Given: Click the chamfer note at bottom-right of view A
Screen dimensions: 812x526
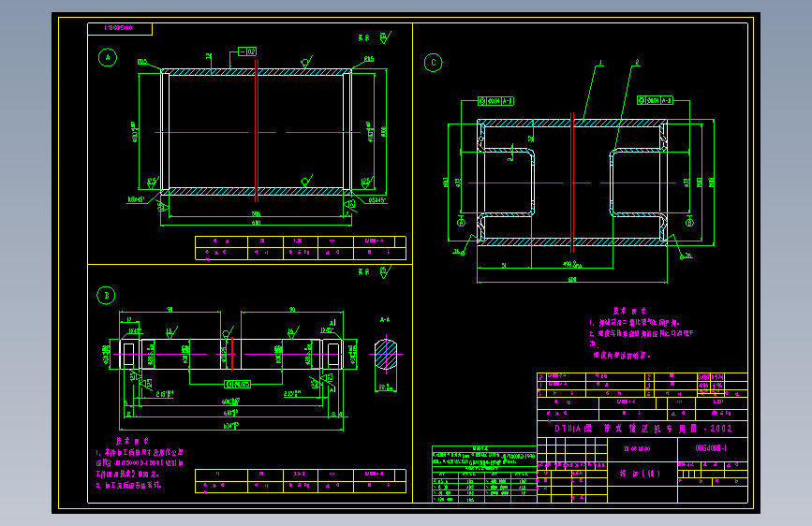Looking at the screenshot, I should [376, 200].
